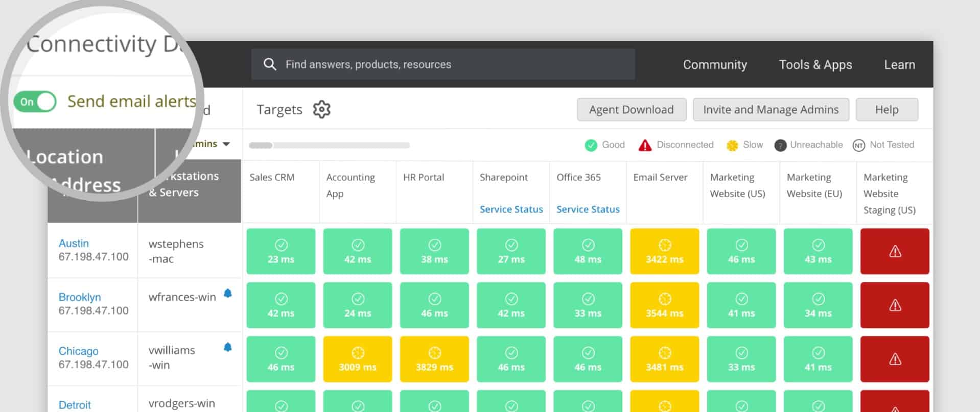Select Austin Sales CRM 23 ms tile
The image size is (980, 412).
(281, 251)
